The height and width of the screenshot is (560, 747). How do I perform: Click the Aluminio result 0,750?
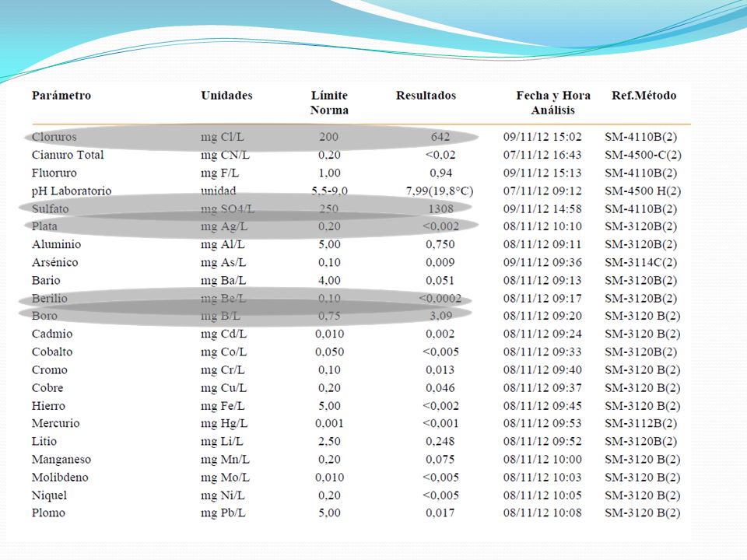coord(440,244)
